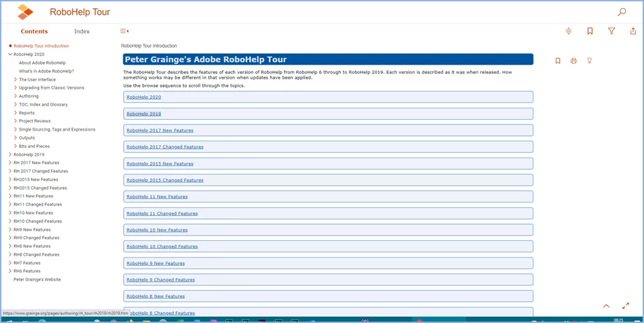Screen dimensions: 644x323
Task: Select RH7 Features in tree
Action: (27, 263)
